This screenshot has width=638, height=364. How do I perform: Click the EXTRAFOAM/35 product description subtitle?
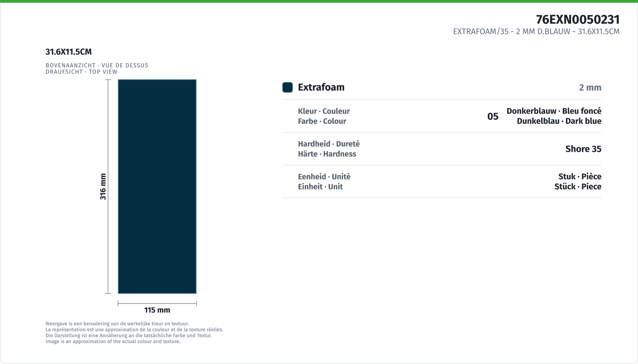pos(536,31)
